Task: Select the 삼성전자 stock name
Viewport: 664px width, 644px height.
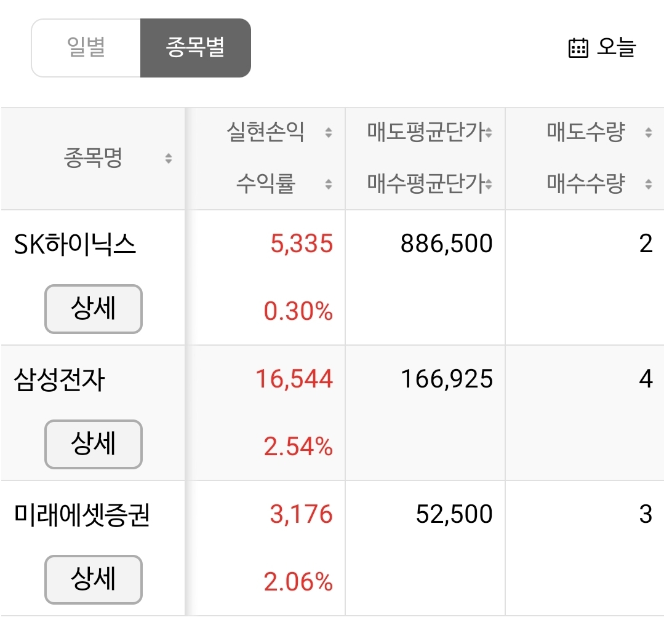Action: (x=59, y=380)
